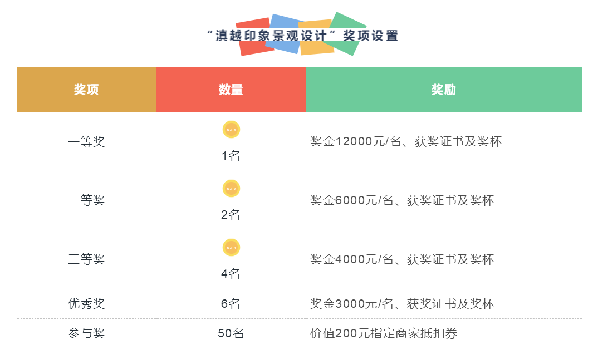
Task: Select the 优秀奖 row label
Action: tap(86, 304)
